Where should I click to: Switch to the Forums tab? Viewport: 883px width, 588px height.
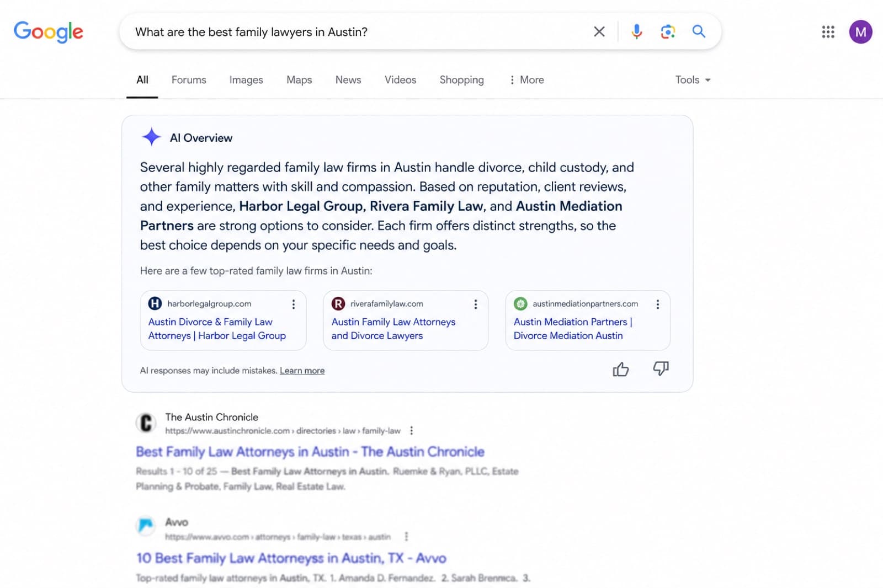click(189, 80)
